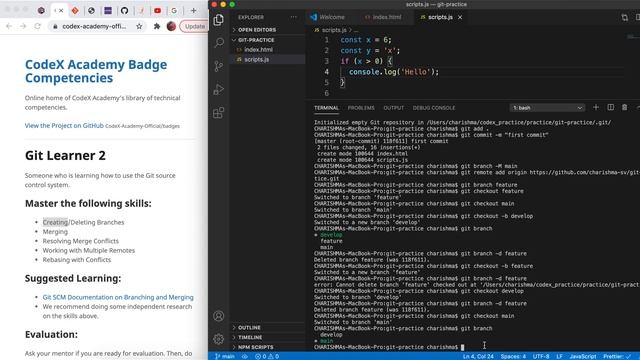Open the View the Project on GitHub link
Viewport: 640px width, 360px height.
tap(64, 125)
